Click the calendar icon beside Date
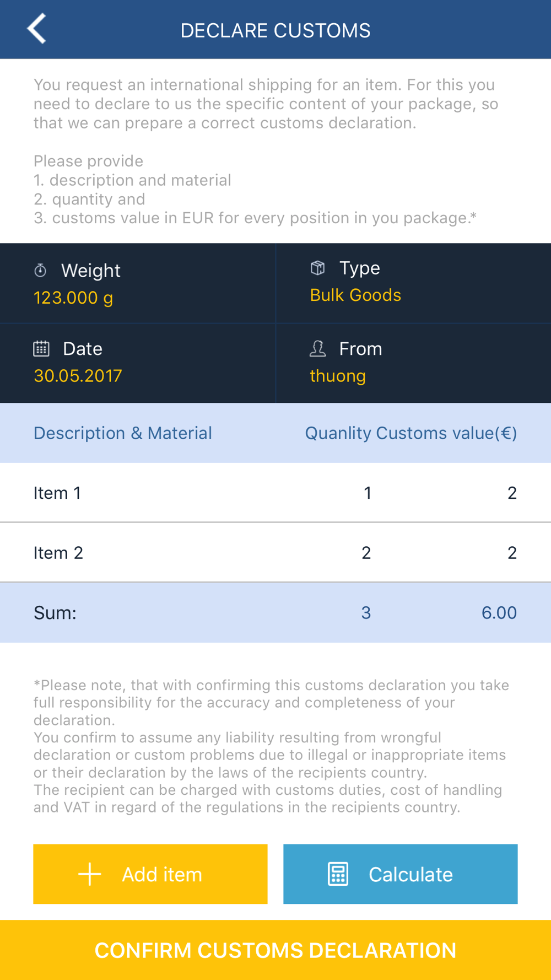551x980 pixels. tap(41, 348)
